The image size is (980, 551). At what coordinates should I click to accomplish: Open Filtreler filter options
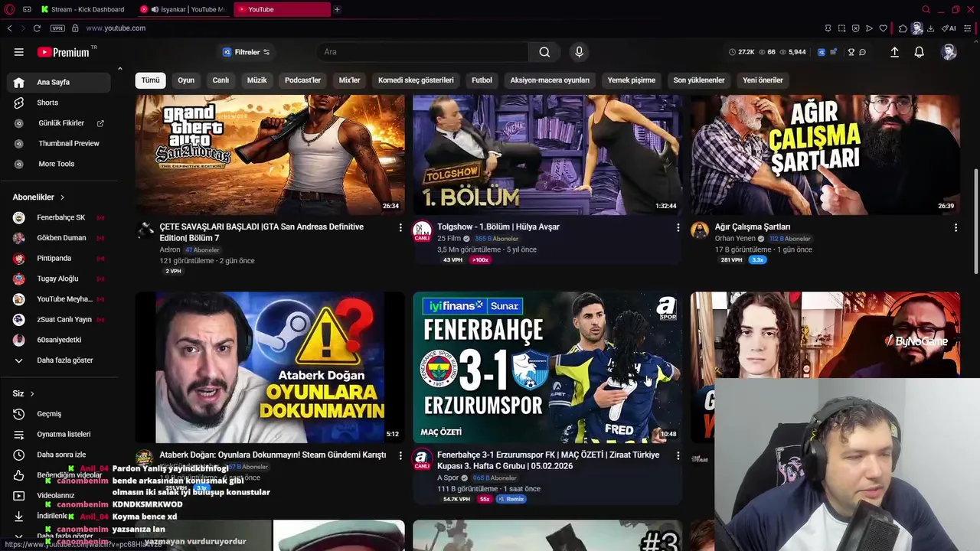pyautogui.click(x=246, y=52)
